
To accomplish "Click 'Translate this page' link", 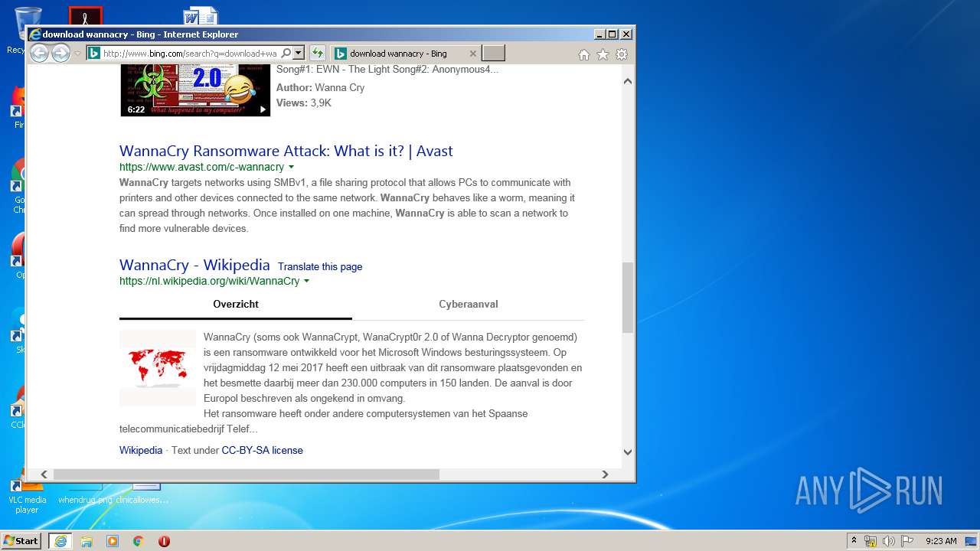I will point(320,266).
